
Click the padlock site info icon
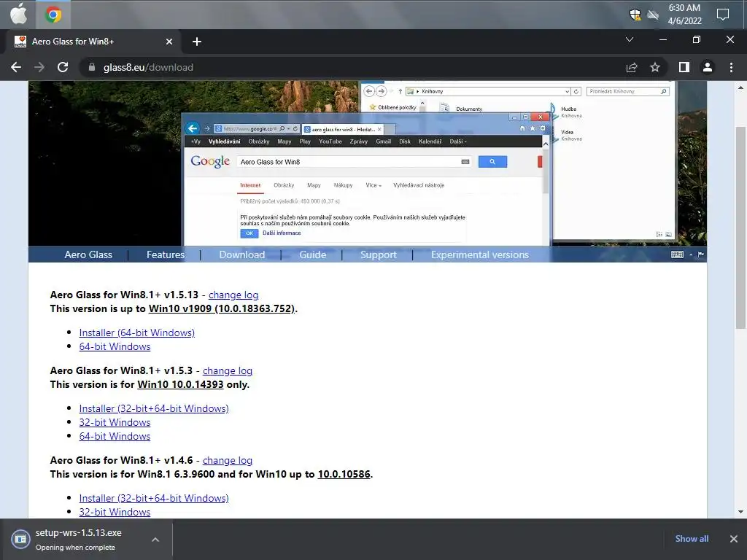92,67
